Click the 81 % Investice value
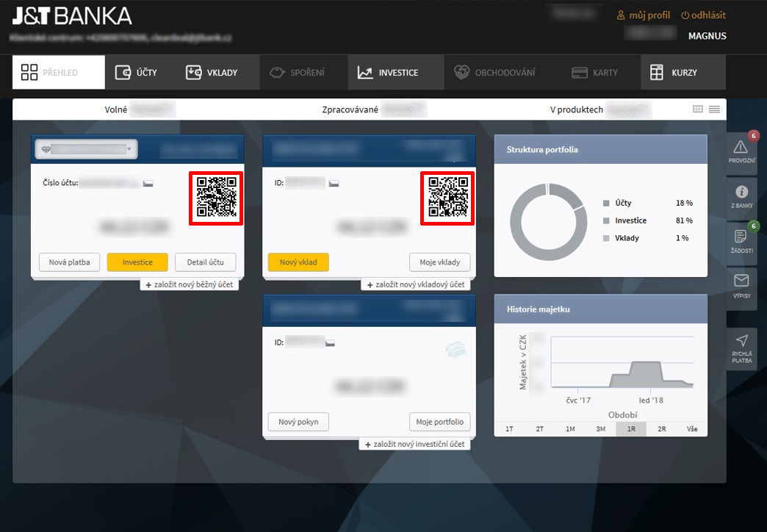The height and width of the screenshot is (532, 767). point(684,220)
